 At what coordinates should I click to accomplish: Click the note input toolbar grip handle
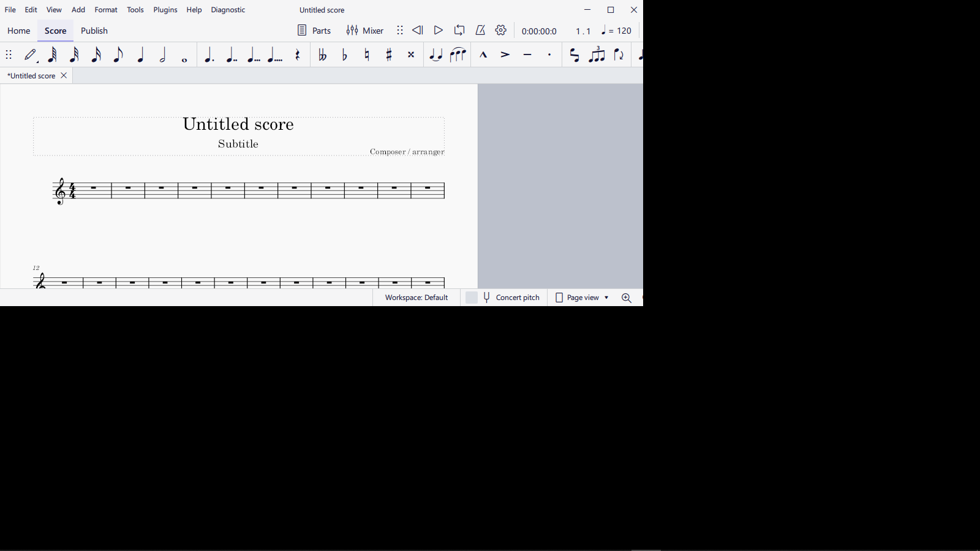tap(9, 55)
